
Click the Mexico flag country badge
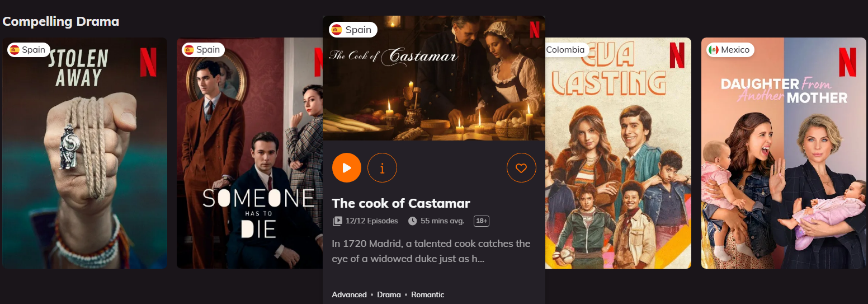729,50
